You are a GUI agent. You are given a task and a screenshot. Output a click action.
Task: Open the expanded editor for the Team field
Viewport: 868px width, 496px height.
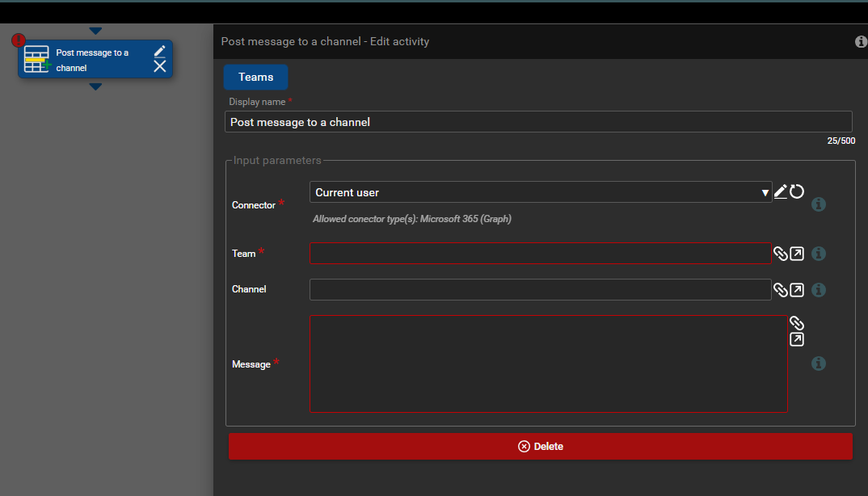pos(797,254)
